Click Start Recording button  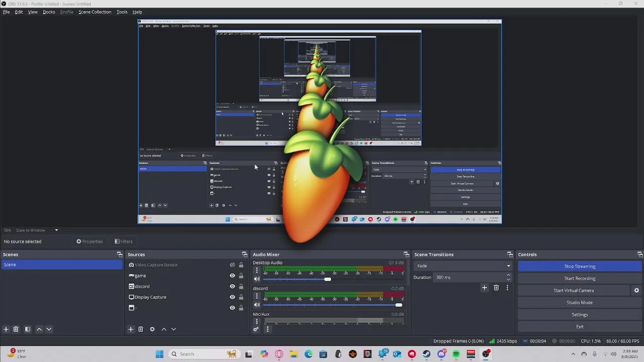click(580, 279)
